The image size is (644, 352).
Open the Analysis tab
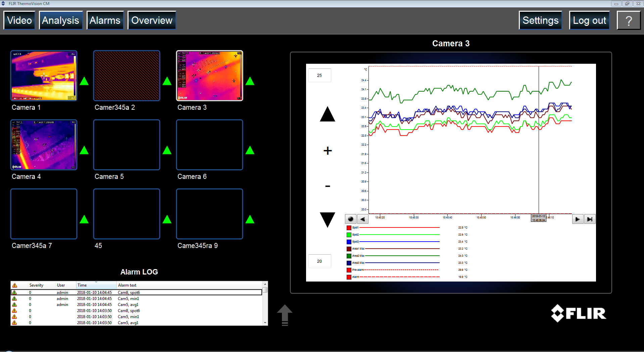[61, 20]
